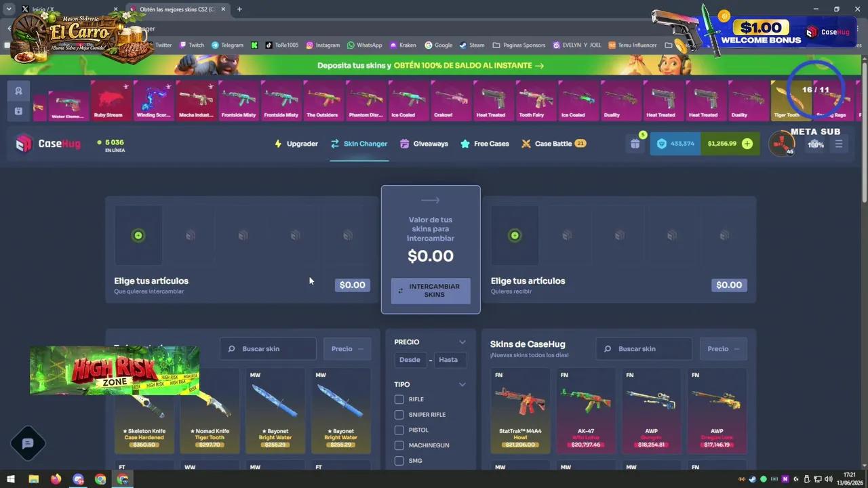Viewport: 868px width, 488px height.
Task: Open the ToRe1005 TikTok bookmark
Action: (281, 45)
